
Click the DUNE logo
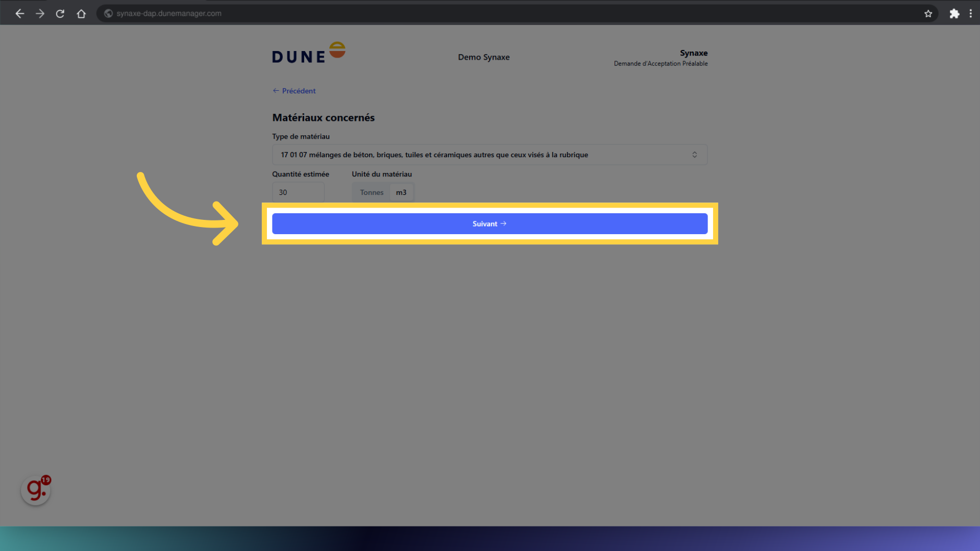pos(308,53)
